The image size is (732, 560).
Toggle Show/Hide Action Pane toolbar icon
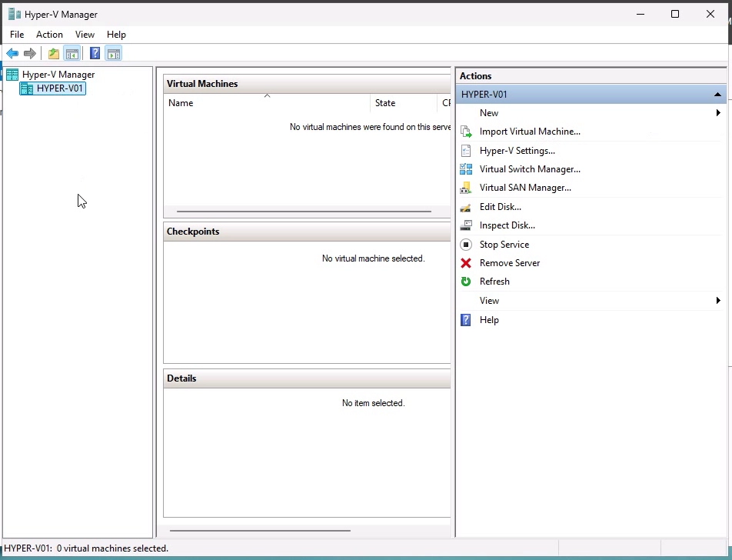coord(114,53)
